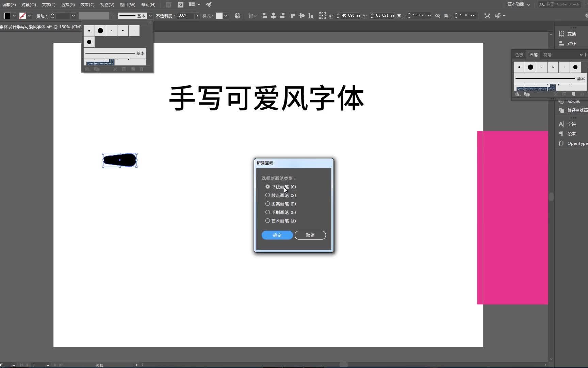Select Scatter Brush (散点画笔) radio option
This screenshot has height=368, width=588.
(281, 195)
